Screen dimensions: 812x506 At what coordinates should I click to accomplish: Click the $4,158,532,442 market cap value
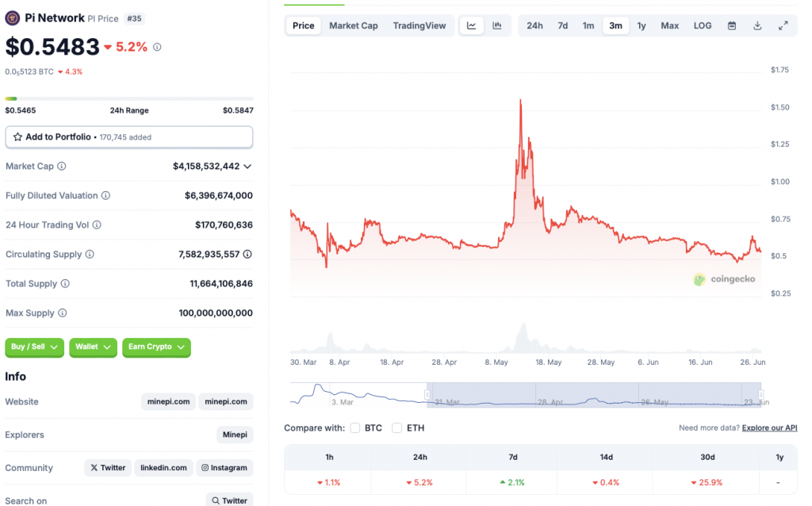click(x=206, y=167)
